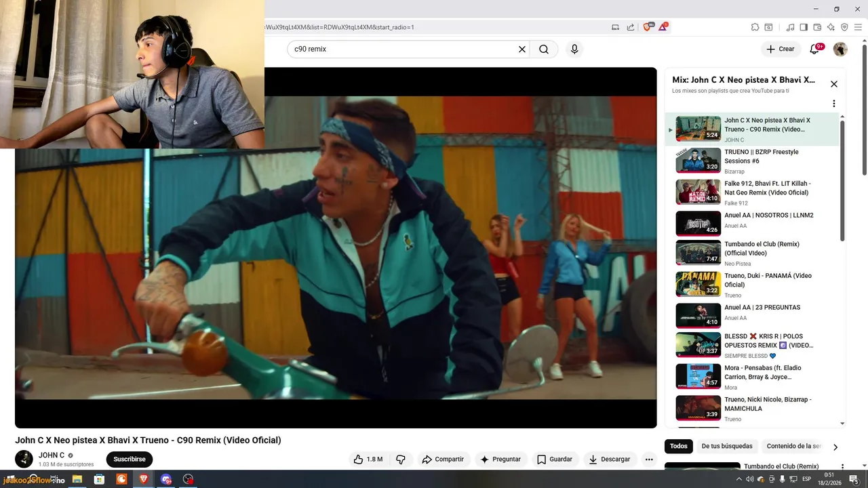Click the share page icon in address bar

click(x=631, y=27)
